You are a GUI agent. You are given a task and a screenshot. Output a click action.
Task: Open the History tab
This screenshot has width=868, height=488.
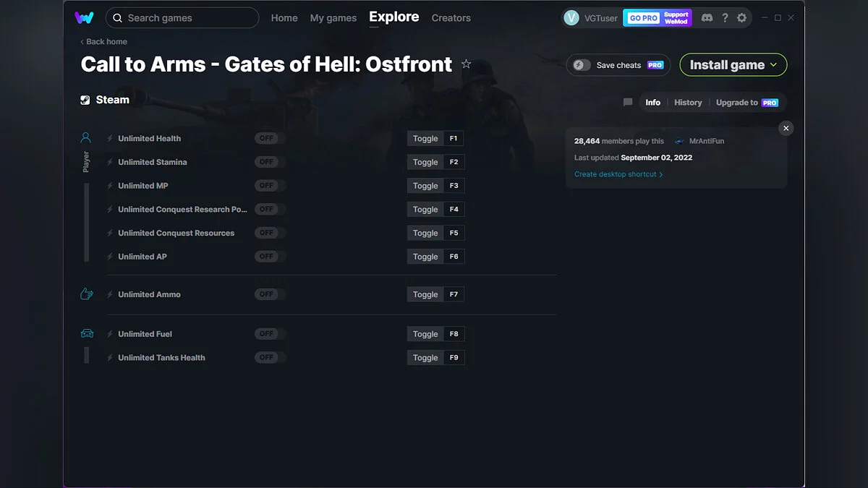coord(688,103)
